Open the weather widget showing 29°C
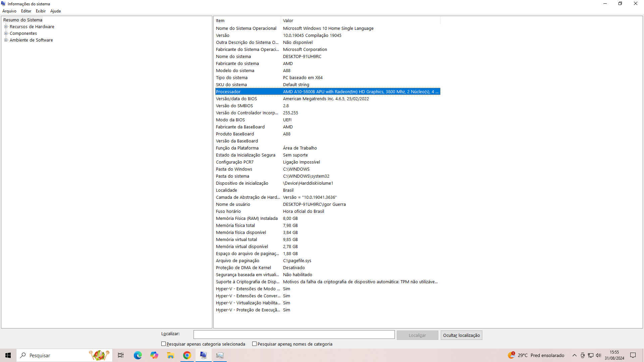Image resolution: width=644 pixels, height=362 pixels. (536, 355)
